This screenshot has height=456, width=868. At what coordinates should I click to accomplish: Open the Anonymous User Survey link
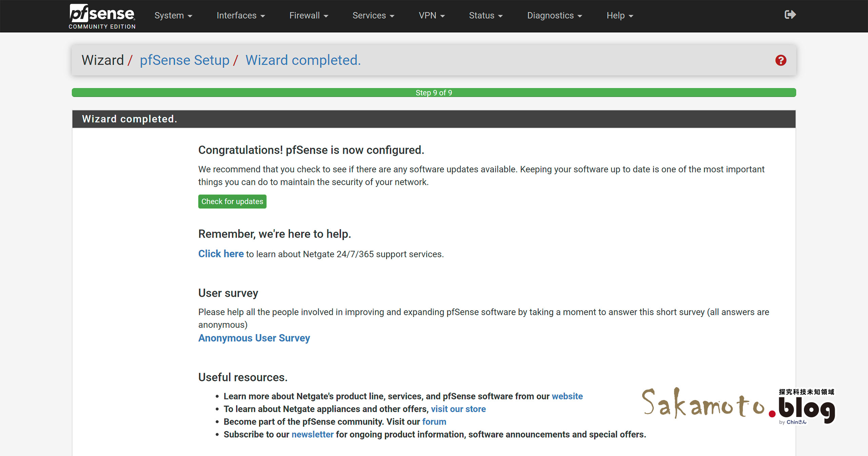click(x=254, y=338)
